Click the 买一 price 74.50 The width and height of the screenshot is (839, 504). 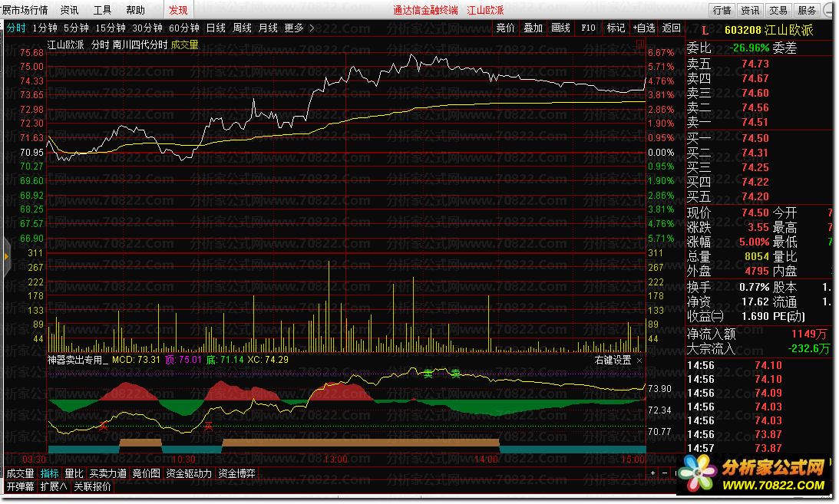pos(755,138)
